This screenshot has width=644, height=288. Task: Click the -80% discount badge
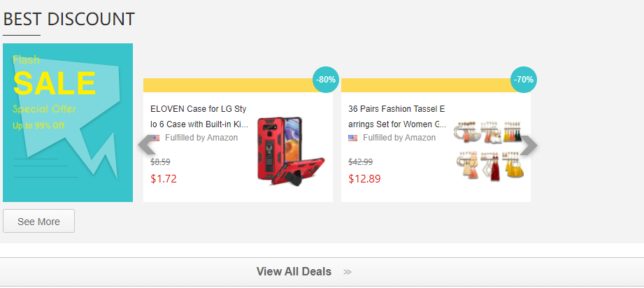(x=326, y=80)
